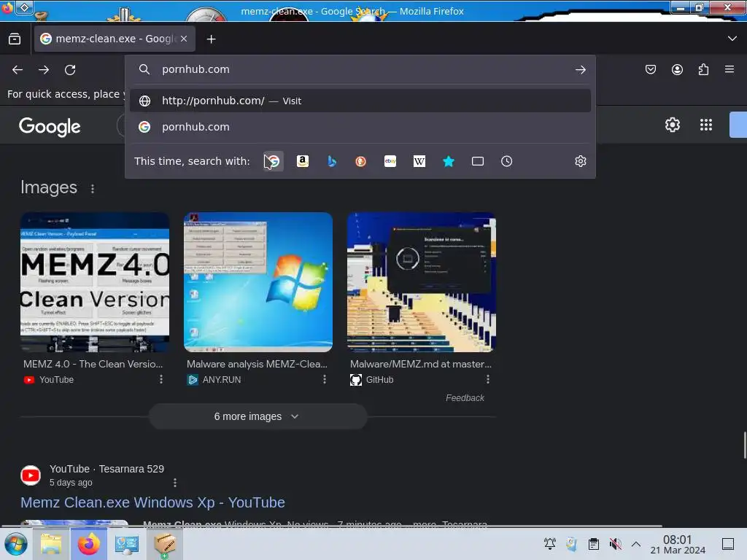
Task: Click the Feedback link
Action: (x=465, y=397)
